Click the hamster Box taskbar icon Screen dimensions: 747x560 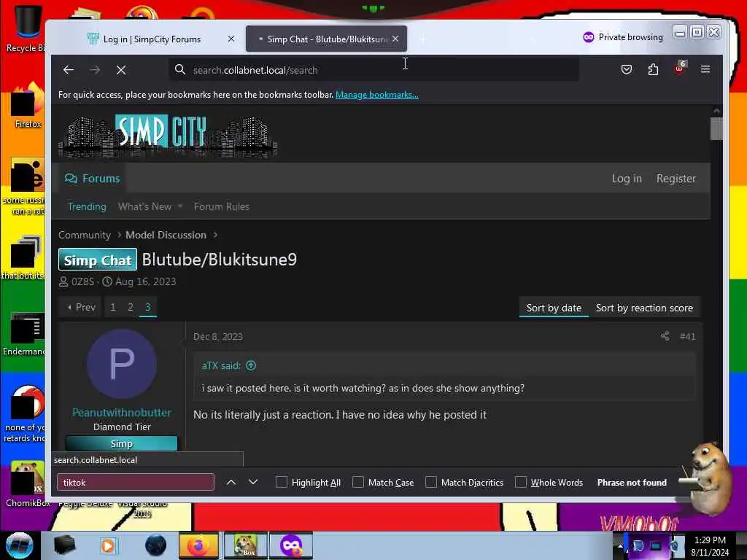point(245,545)
